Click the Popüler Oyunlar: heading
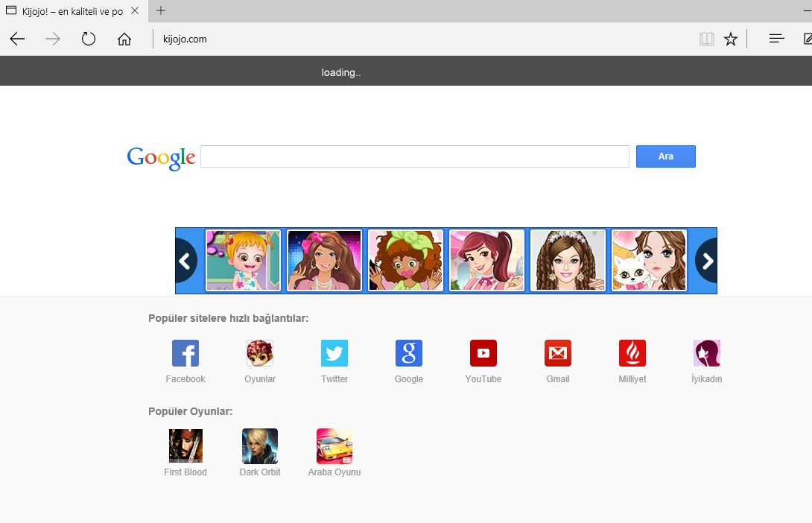Image resolution: width=812 pixels, height=523 pixels. coord(191,412)
